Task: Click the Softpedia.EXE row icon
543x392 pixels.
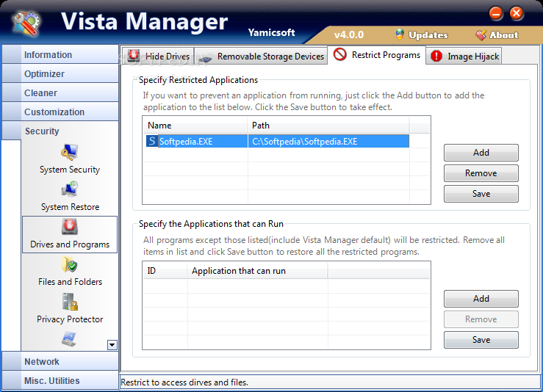Action: pyautogui.click(x=151, y=141)
